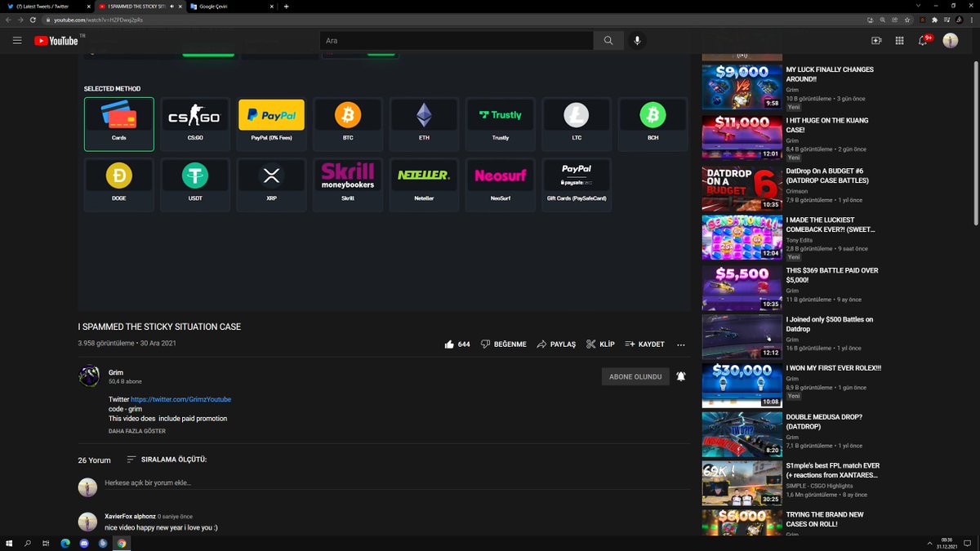Open Chrome's three-dot menu
The image size is (980, 551).
tap(973, 19)
